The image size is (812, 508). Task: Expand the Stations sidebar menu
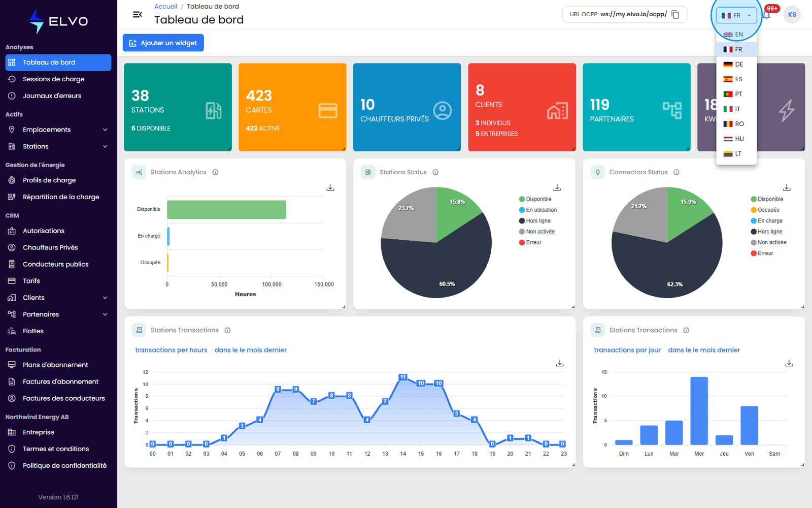[58, 146]
